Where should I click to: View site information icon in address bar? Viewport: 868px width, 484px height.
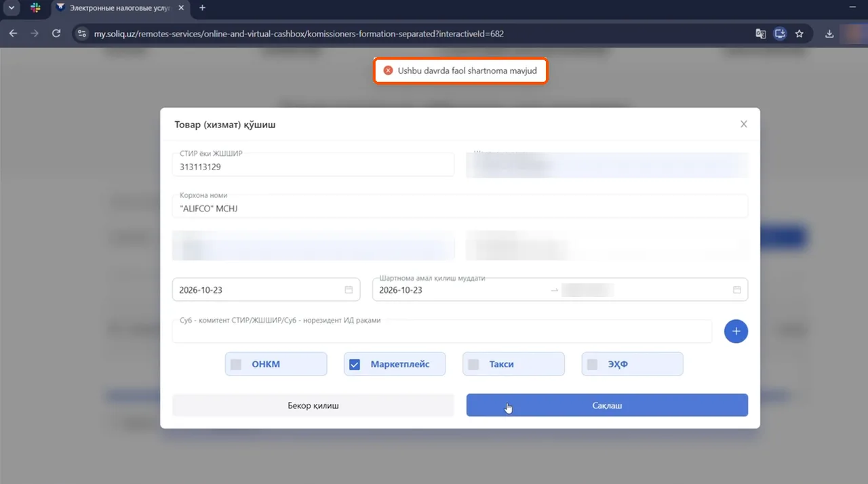[x=82, y=33]
